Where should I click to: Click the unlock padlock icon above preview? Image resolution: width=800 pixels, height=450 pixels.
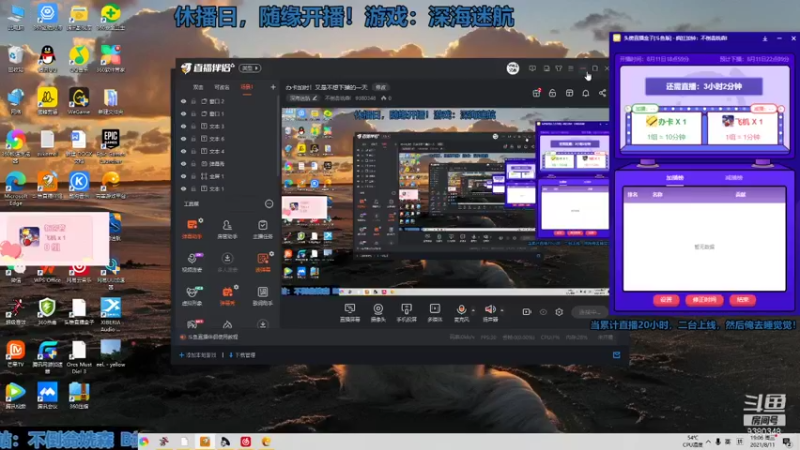pos(553,93)
